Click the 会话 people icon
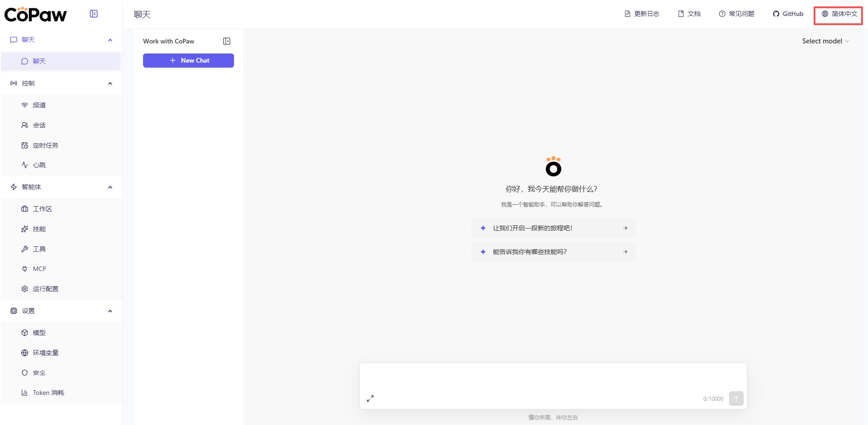Image resolution: width=868 pixels, height=425 pixels. tap(25, 125)
